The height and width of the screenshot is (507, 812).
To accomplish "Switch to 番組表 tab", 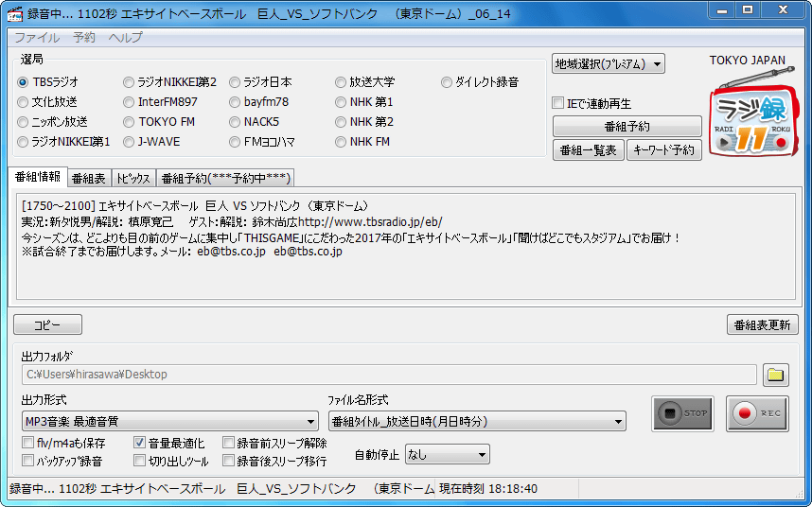I will 89,179.
